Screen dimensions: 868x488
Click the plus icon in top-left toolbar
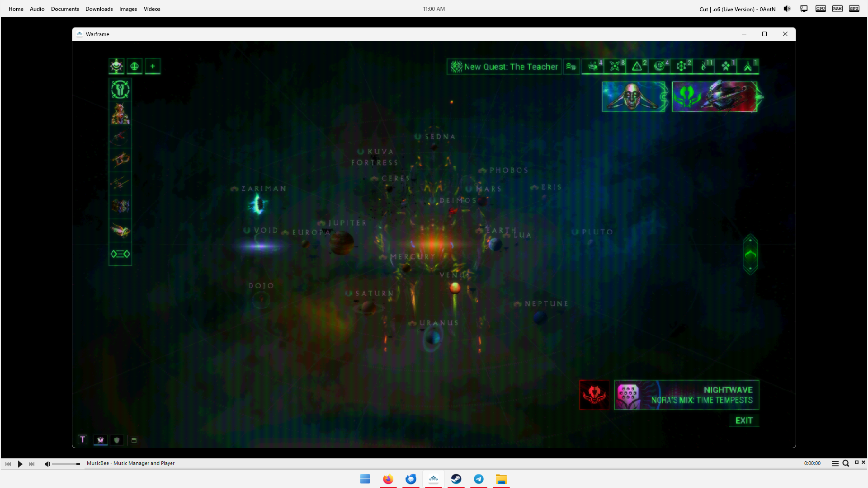pos(152,66)
